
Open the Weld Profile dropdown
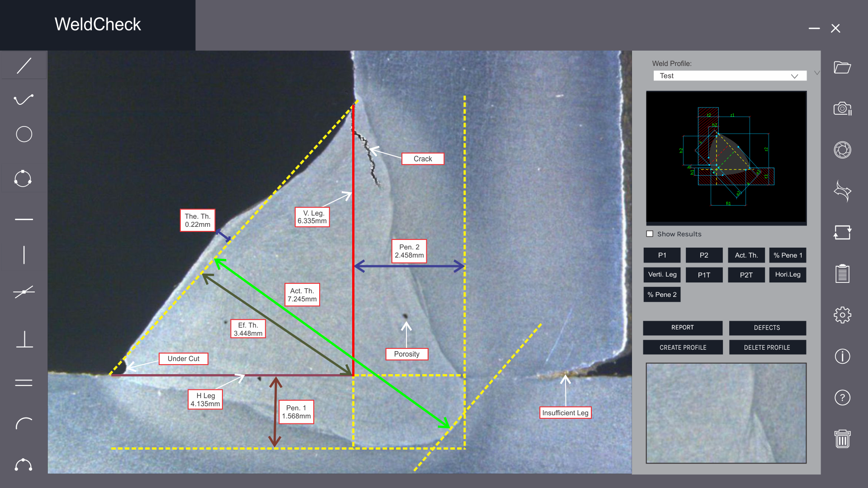730,76
